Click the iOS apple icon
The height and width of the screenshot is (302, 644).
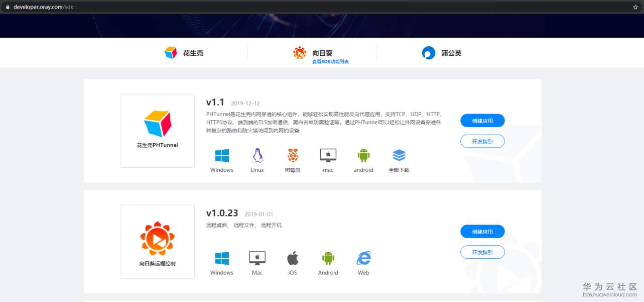click(293, 259)
